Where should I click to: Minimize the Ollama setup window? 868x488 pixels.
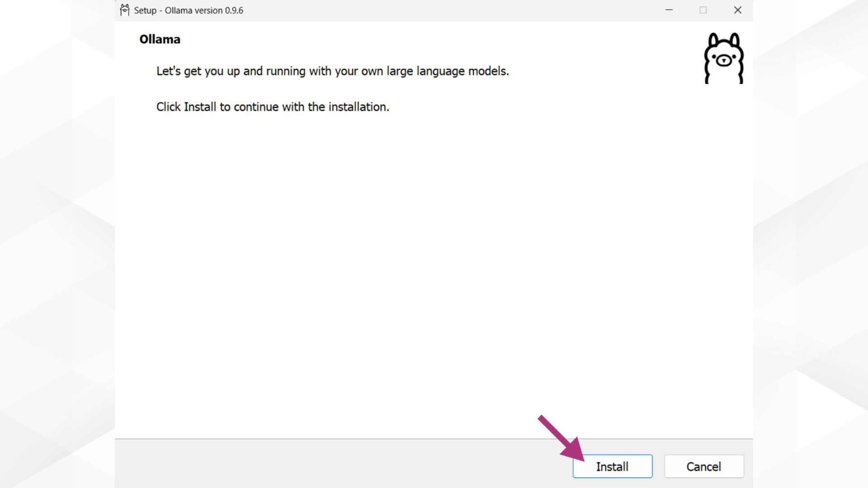point(669,10)
